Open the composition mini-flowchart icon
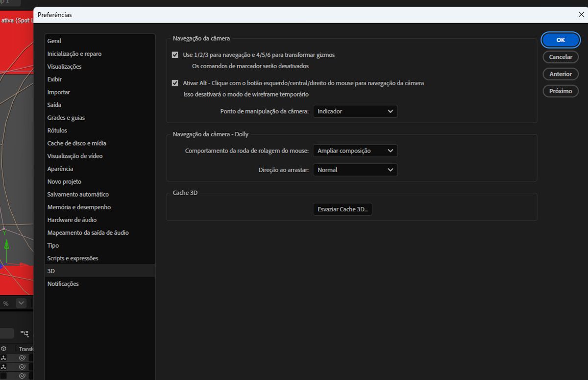 (24, 334)
